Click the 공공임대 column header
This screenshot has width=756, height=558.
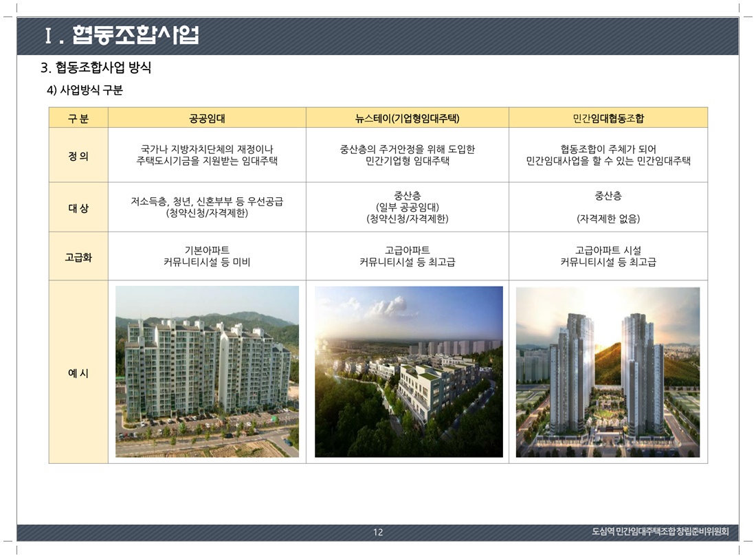(x=207, y=118)
